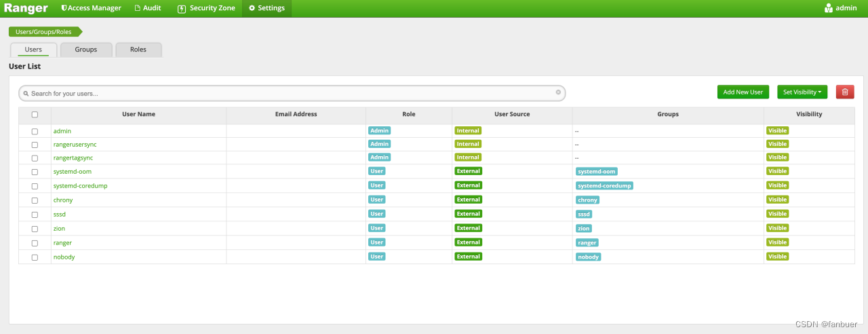Tick the chrony row checkbox

click(x=35, y=200)
